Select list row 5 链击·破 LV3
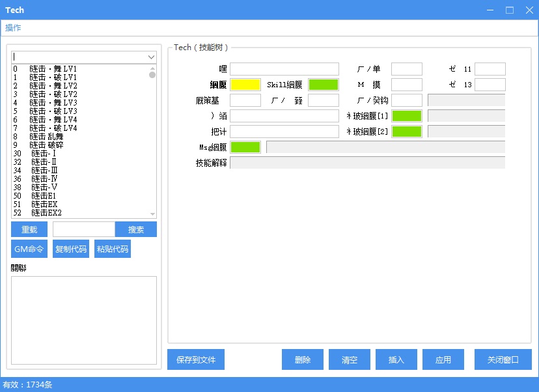This screenshot has height=392, width=539. tap(81, 111)
